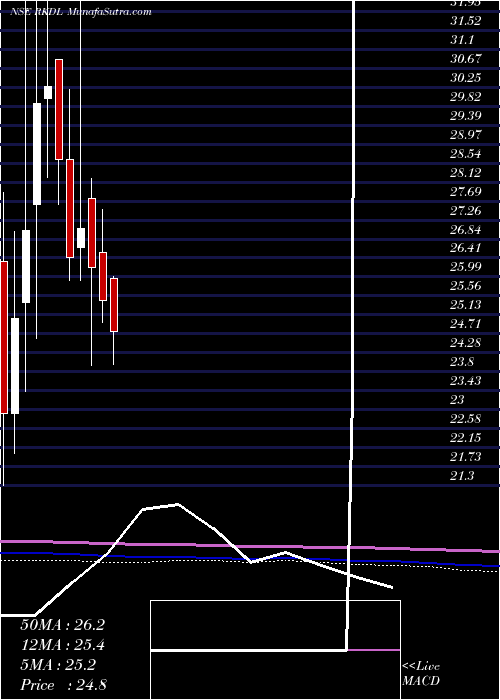Click the 25.99 price axis label
This screenshot has width=500, height=700.
coord(466,267)
